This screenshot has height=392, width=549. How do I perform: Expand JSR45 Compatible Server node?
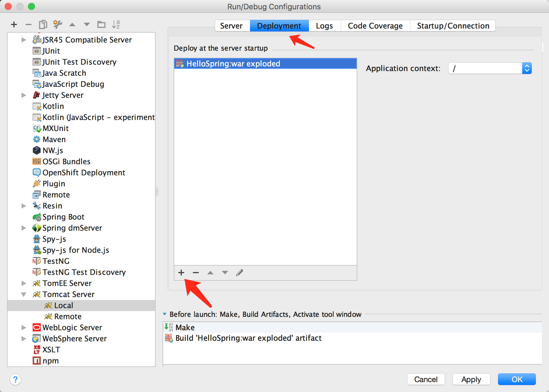24,40
